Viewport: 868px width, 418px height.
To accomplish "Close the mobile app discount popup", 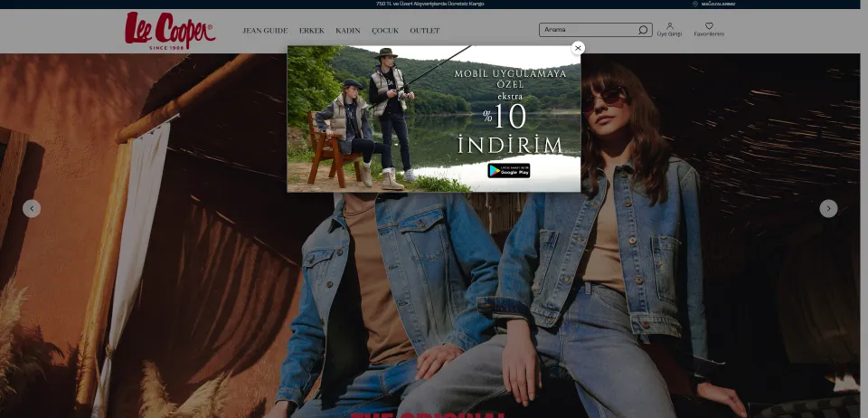I will [x=578, y=48].
